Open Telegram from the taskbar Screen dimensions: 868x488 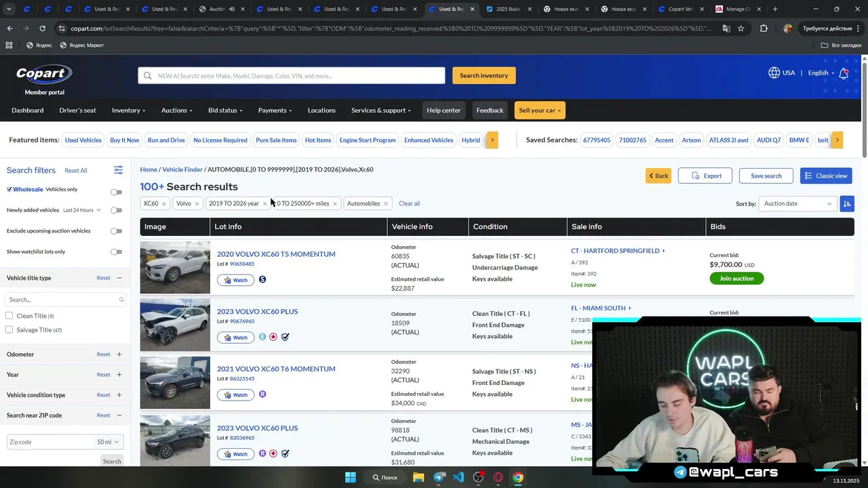pyautogui.click(x=439, y=477)
